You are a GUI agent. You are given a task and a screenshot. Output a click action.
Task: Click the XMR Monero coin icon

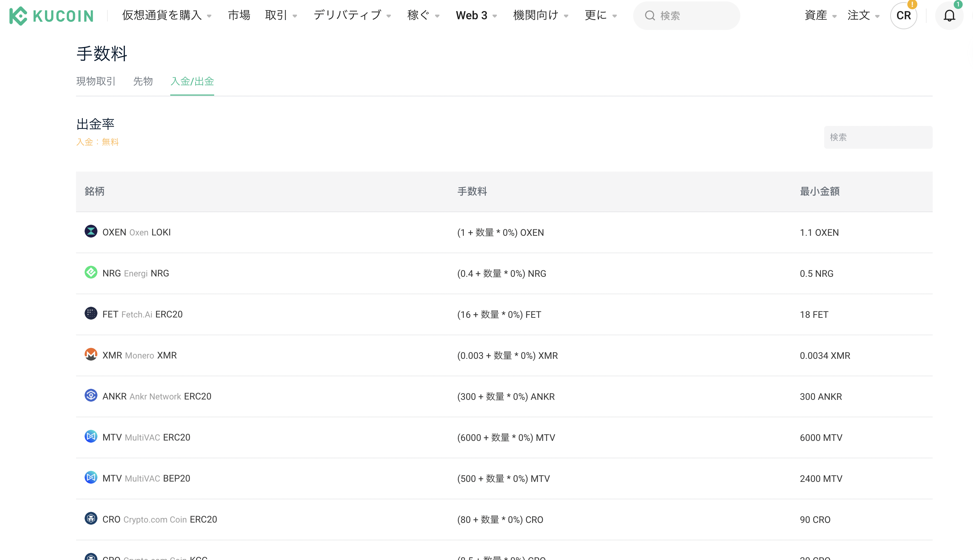(91, 355)
